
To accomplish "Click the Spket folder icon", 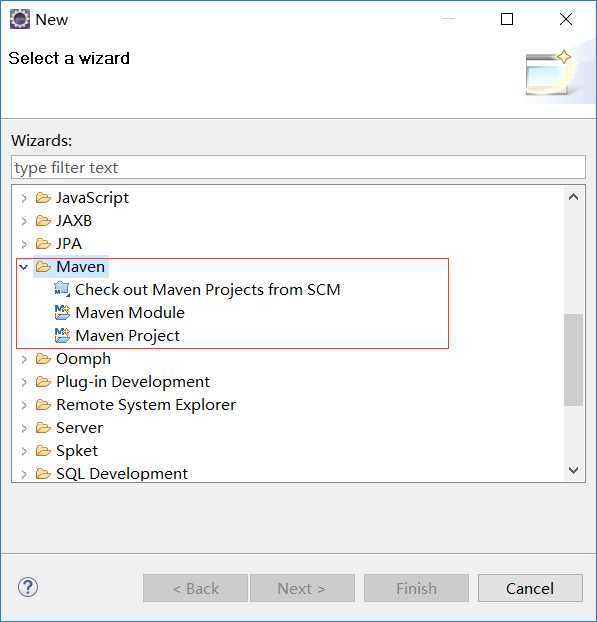I will point(43,451).
